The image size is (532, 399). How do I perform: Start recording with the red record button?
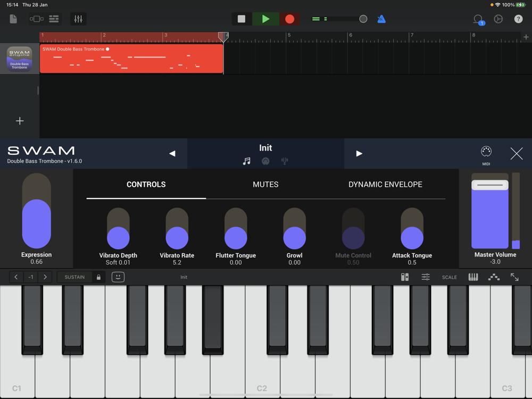(289, 19)
